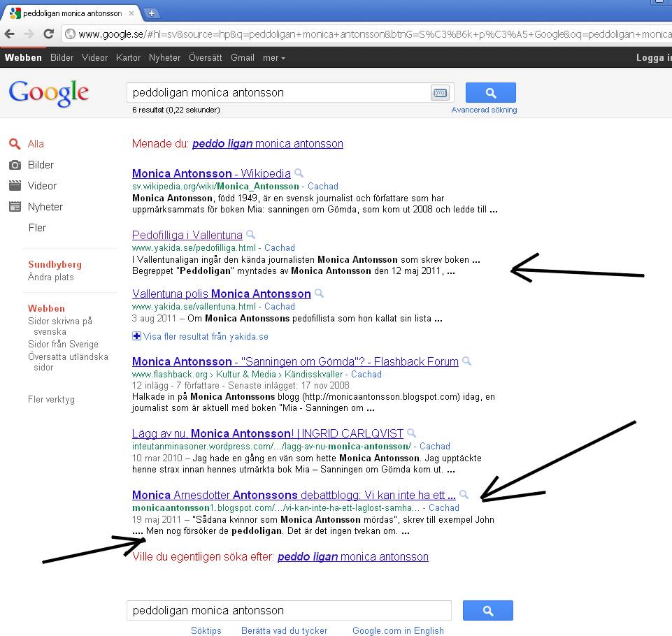
Task: Select 'Översatta utländska sidor' filter
Action: coord(68,362)
